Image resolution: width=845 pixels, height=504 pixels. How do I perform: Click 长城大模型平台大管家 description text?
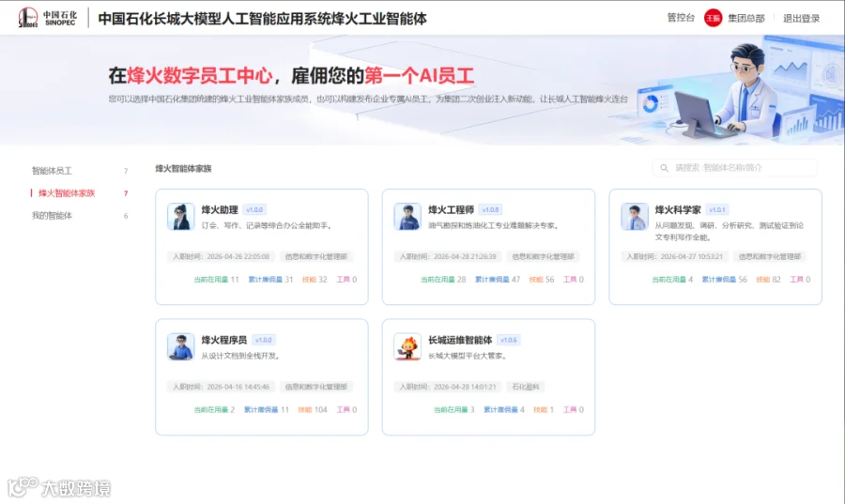(x=468, y=356)
